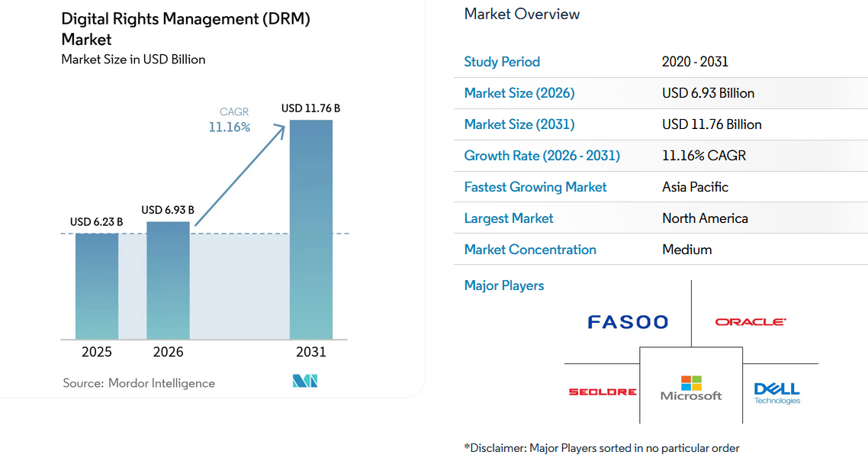The width and height of the screenshot is (868, 458).
Task: Click the 'North America' value
Action: (x=706, y=218)
